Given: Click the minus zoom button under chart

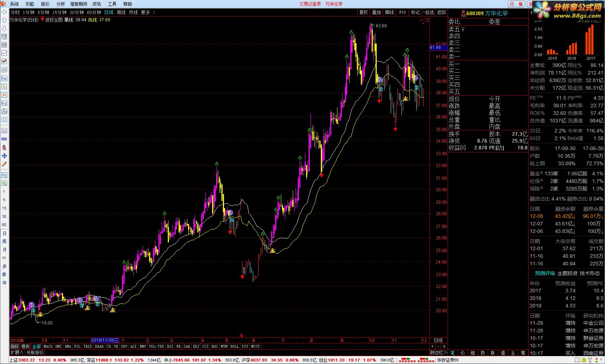Looking at the screenshot, I should point(438,346).
